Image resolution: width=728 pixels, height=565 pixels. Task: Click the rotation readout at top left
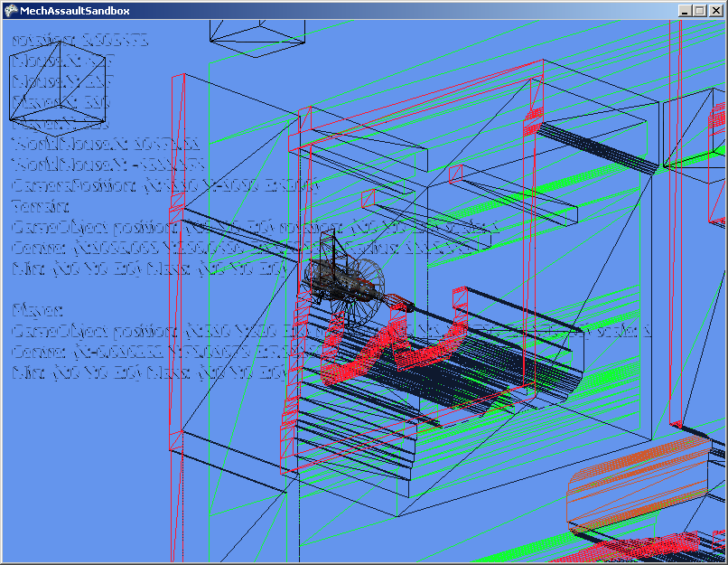(79, 41)
